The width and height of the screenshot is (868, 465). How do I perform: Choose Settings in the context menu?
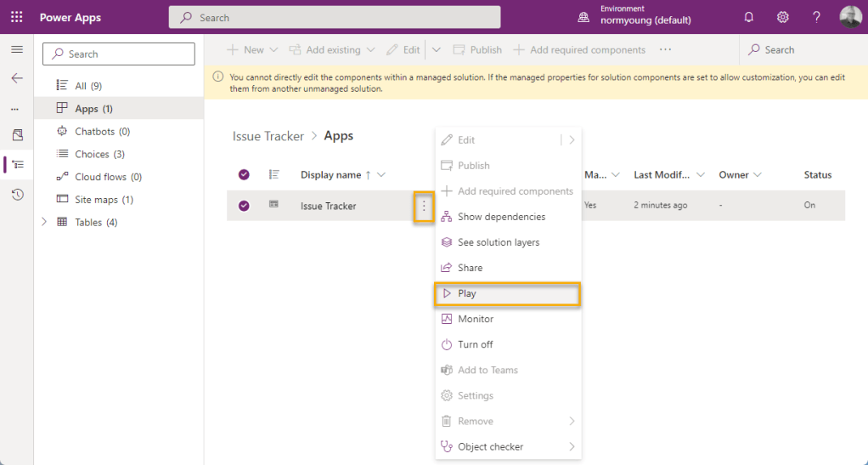click(508, 396)
